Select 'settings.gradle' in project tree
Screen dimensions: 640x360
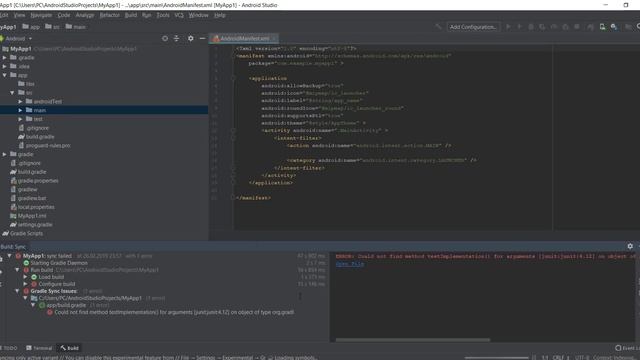click(35, 225)
